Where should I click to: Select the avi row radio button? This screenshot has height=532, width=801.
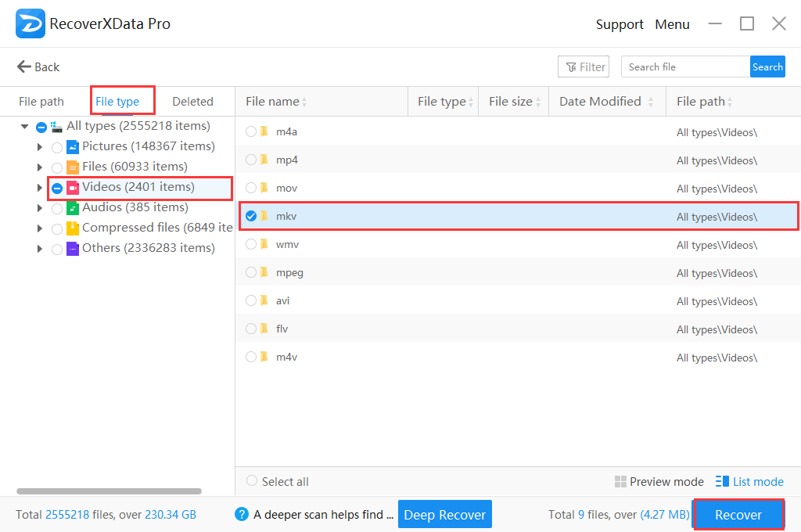tap(251, 300)
